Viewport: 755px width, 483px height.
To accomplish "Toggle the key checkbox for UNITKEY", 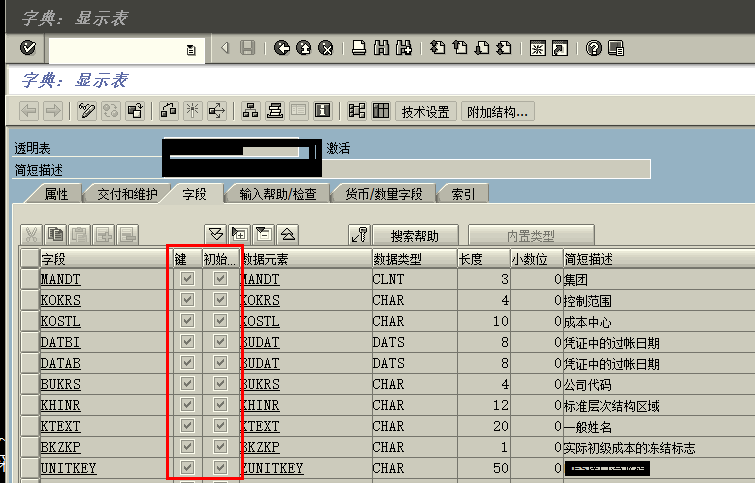I will coord(187,468).
